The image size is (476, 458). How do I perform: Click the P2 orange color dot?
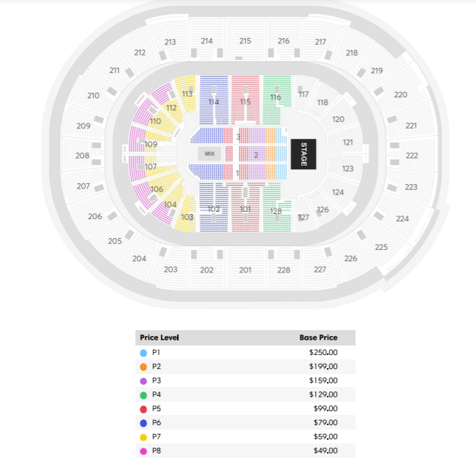click(x=143, y=367)
